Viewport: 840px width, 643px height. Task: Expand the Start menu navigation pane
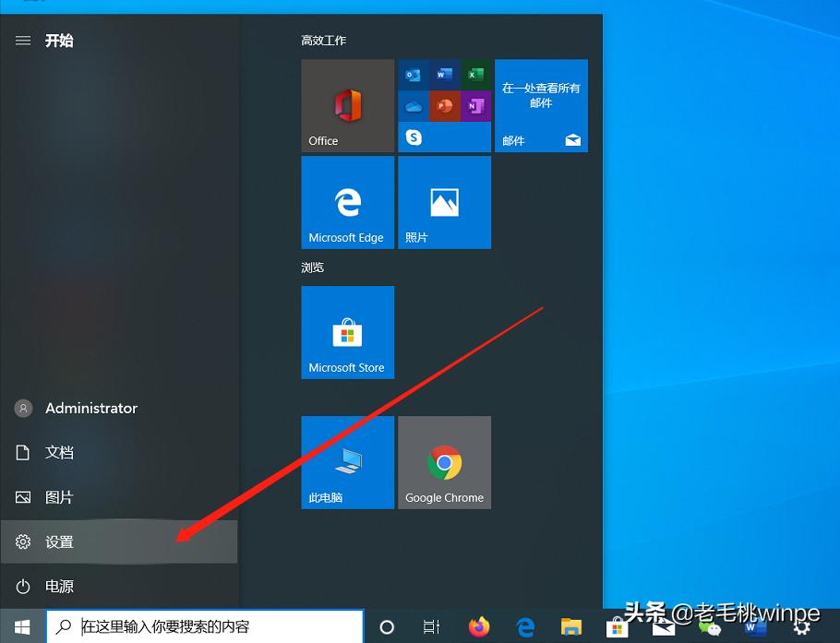point(22,40)
